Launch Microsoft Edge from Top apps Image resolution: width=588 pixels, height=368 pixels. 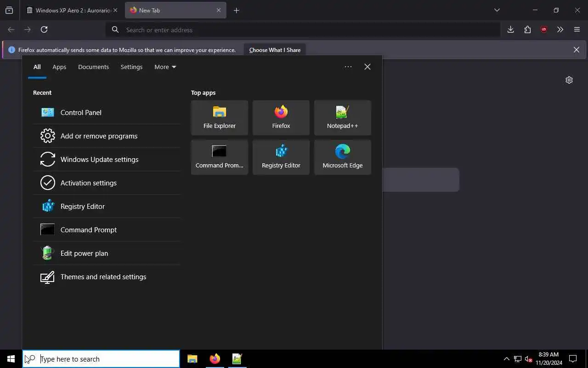tap(343, 157)
